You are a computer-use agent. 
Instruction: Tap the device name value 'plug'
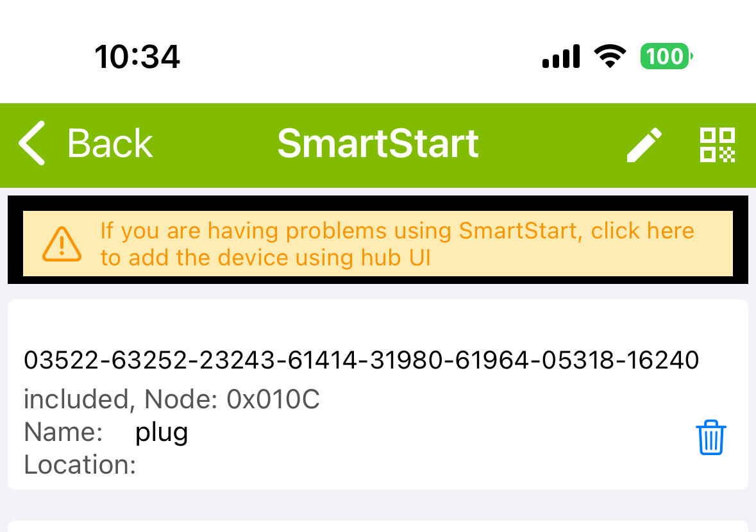click(162, 433)
